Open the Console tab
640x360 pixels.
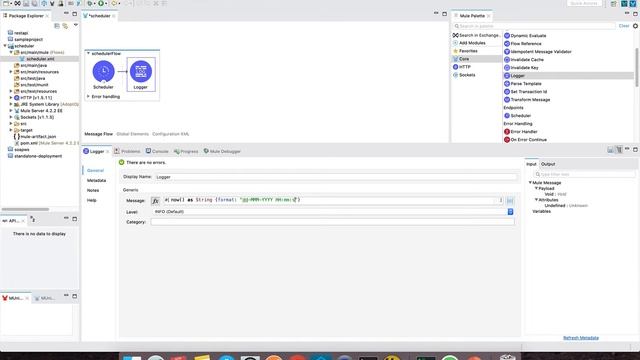coord(157,151)
